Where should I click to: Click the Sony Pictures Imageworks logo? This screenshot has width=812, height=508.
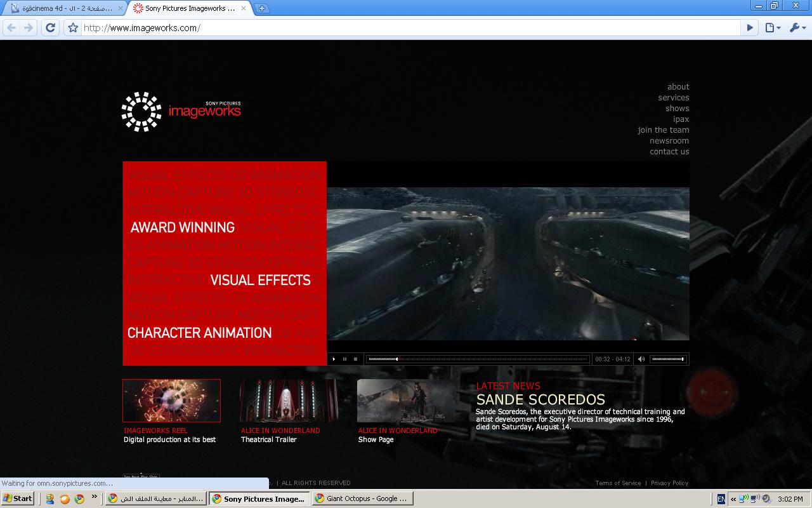[181, 112]
